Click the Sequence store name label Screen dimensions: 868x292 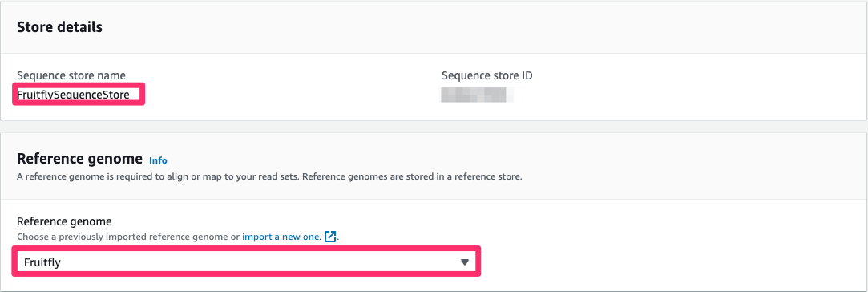[71, 75]
